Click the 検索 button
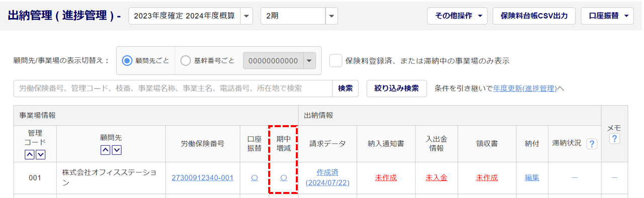 (x=345, y=88)
